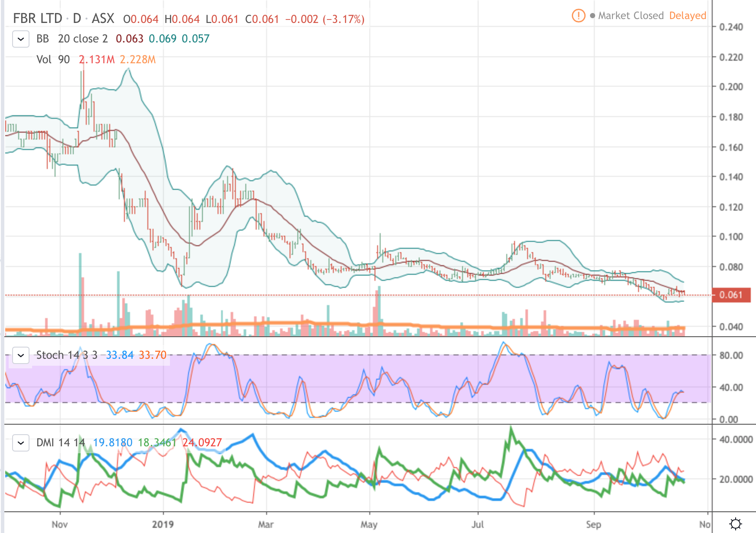Image resolution: width=756 pixels, height=533 pixels.
Task: Click the red 0.061 current price tag
Action: 731,295
